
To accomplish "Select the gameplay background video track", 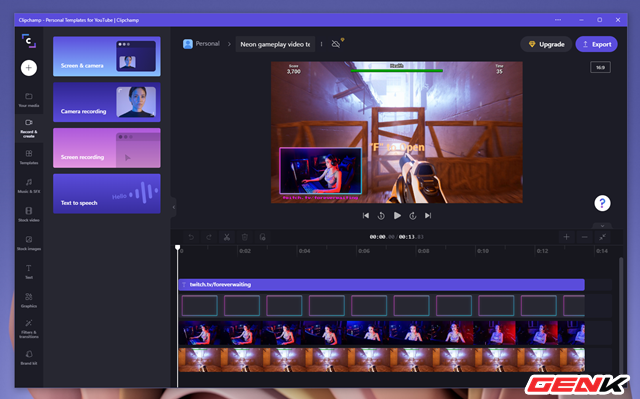I will 382,359.
